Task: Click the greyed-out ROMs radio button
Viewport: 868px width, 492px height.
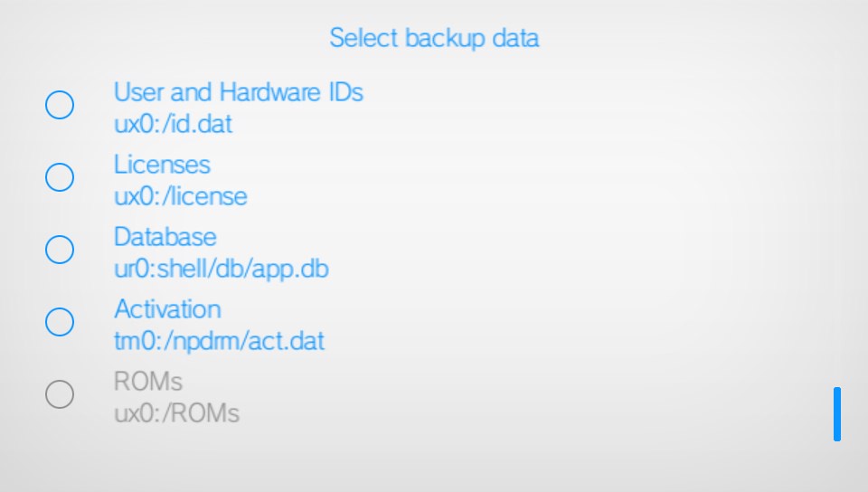Action: click(60, 394)
